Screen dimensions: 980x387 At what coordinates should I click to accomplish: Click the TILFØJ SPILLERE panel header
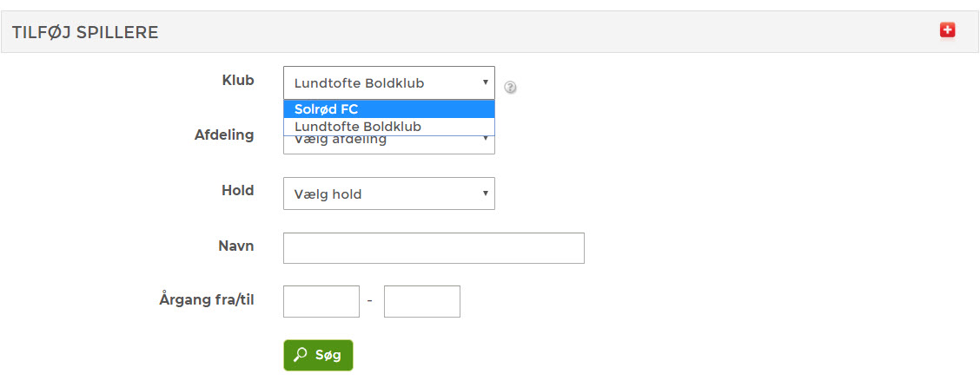489,32
